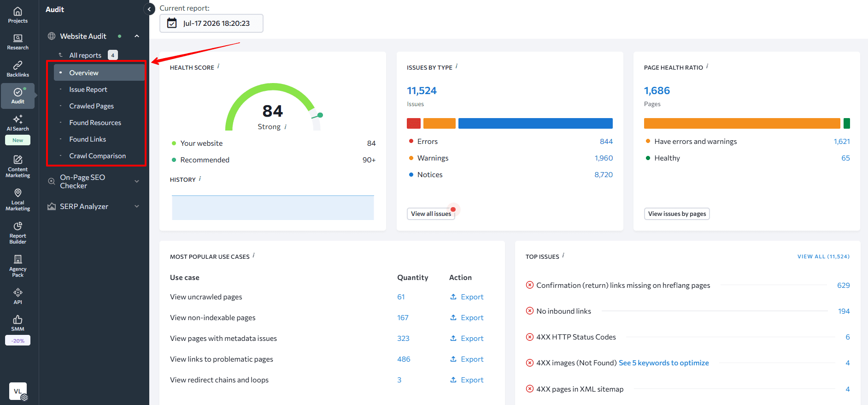Export uncrawled pages
Image resolution: width=868 pixels, height=405 pixels.
click(467, 297)
